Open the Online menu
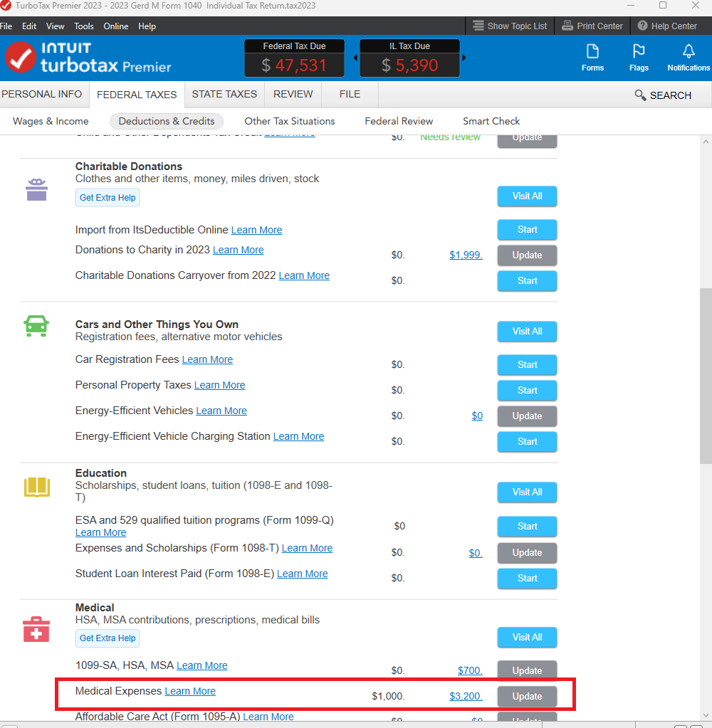Viewport: 712px width, 728px height. [x=115, y=26]
